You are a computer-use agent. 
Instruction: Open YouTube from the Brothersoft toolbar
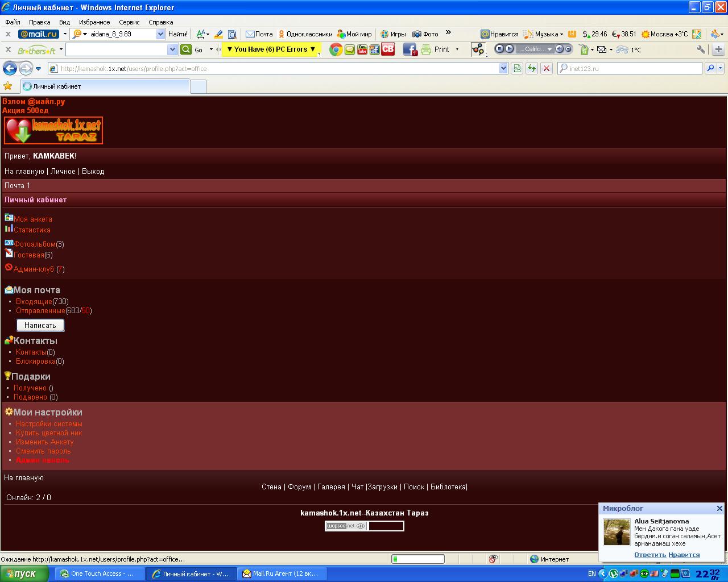tap(362, 49)
